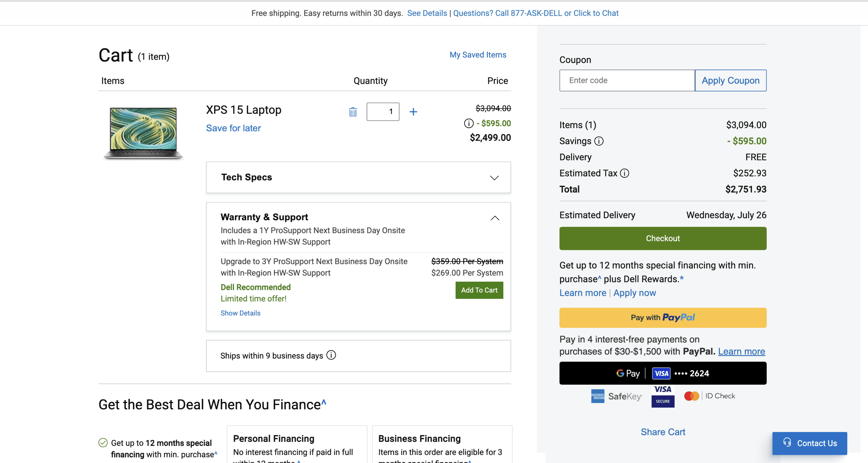This screenshot has width=868, height=463.
Task: Open PayPal Pay in 4 Learn more link
Action: 741,352
